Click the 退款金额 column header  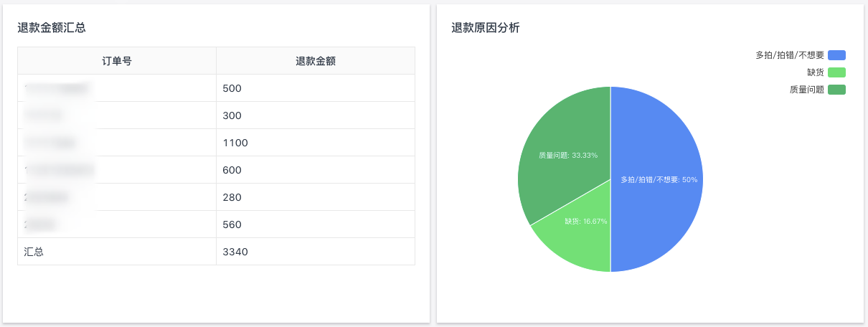pyautogui.click(x=316, y=61)
